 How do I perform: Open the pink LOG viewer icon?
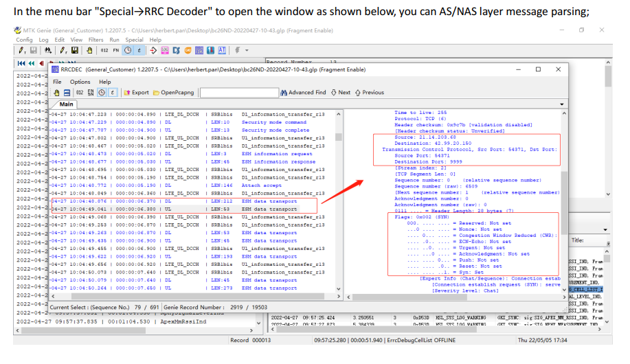165,50
